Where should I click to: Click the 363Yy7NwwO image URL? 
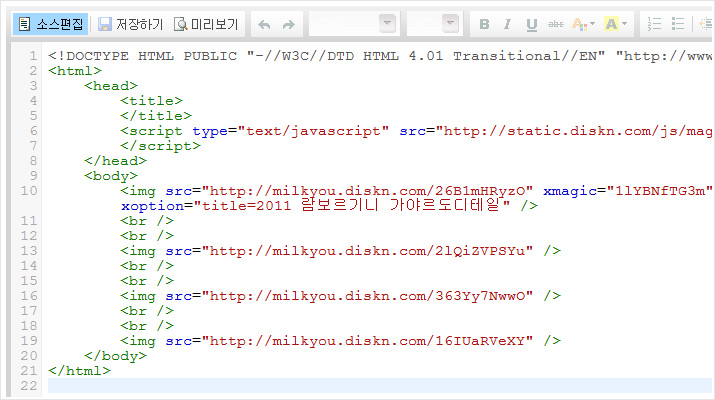click(x=368, y=296)
